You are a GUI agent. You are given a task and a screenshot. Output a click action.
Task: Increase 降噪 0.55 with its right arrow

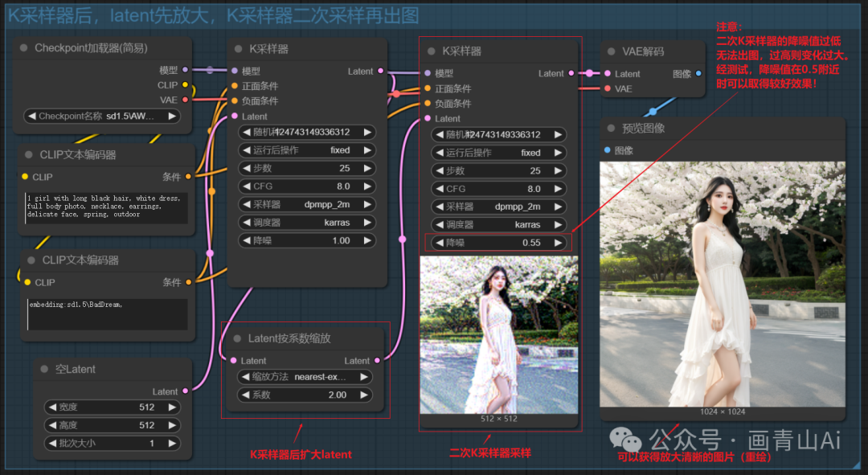click(x=558, y=243)
